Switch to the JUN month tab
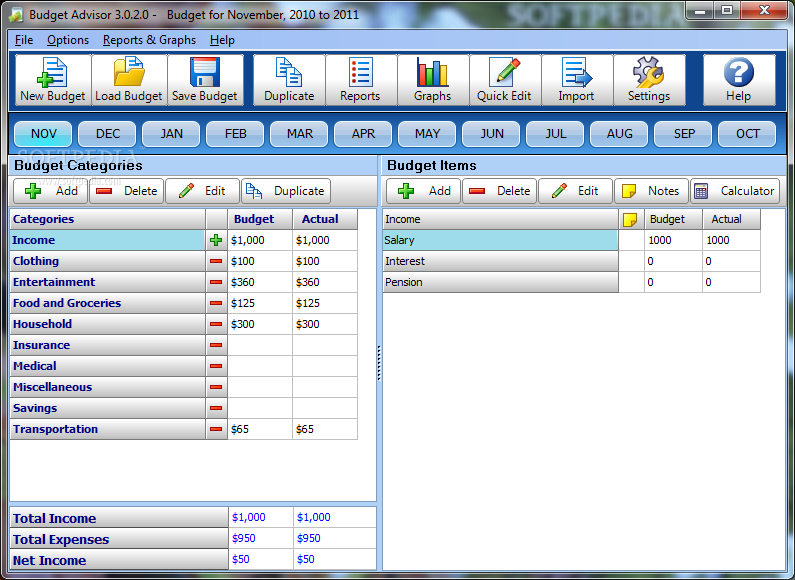 (x=492, y=134)
